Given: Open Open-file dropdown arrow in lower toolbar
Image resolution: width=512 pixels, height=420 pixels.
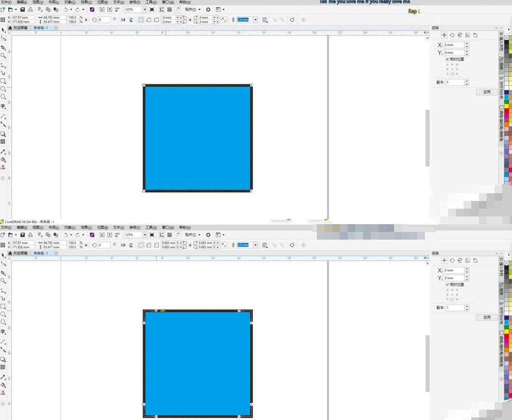Looking at the screenshot, I should pos(15,235).
